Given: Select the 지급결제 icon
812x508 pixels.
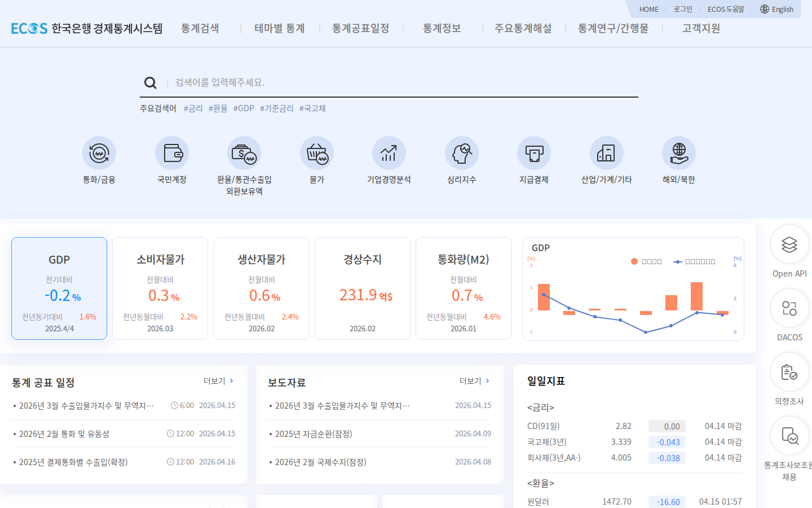Looking at the screenshot, I should [534, 153].
